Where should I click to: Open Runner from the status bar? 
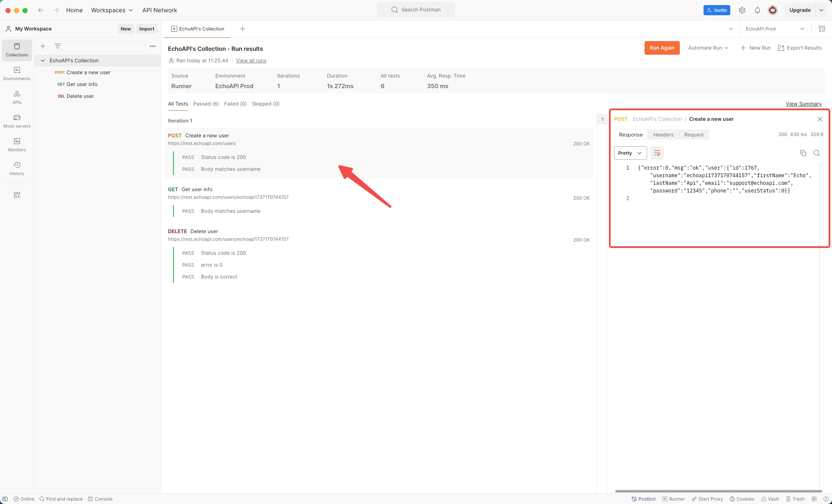pyautogui.click(x=674, y=499)
